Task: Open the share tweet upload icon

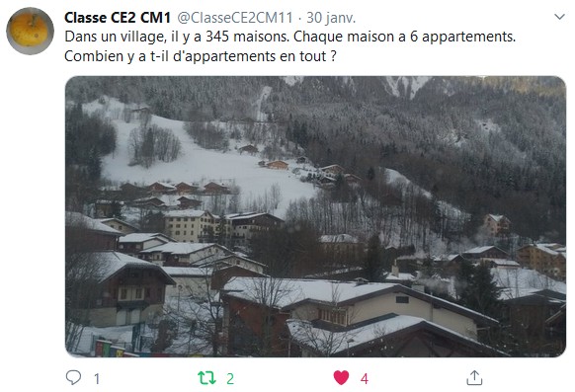Action: (474, 378)
